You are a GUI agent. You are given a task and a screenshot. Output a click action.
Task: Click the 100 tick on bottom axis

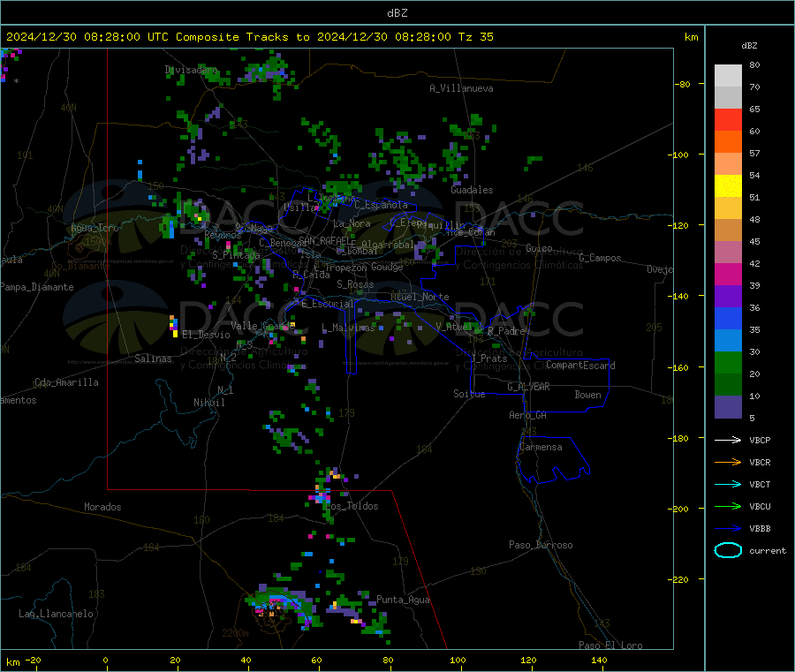point(458,660)
